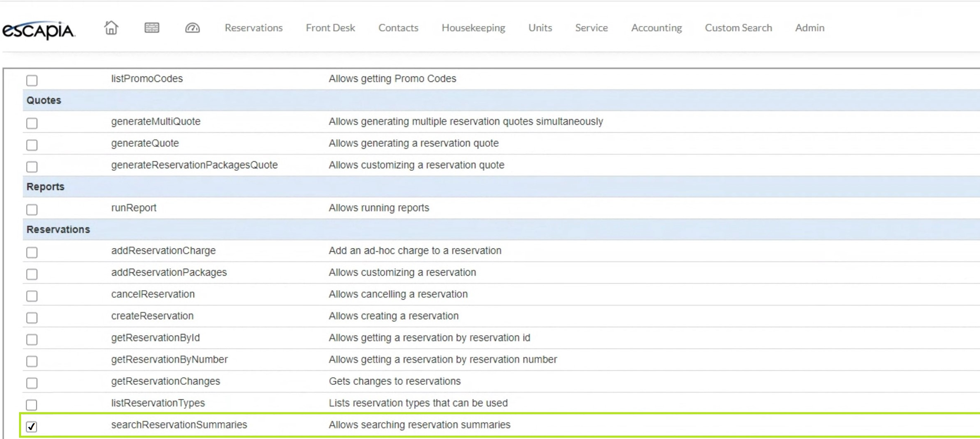
Task: Enable the listPromoCodes checkbox
Action: tap(32, 80)
